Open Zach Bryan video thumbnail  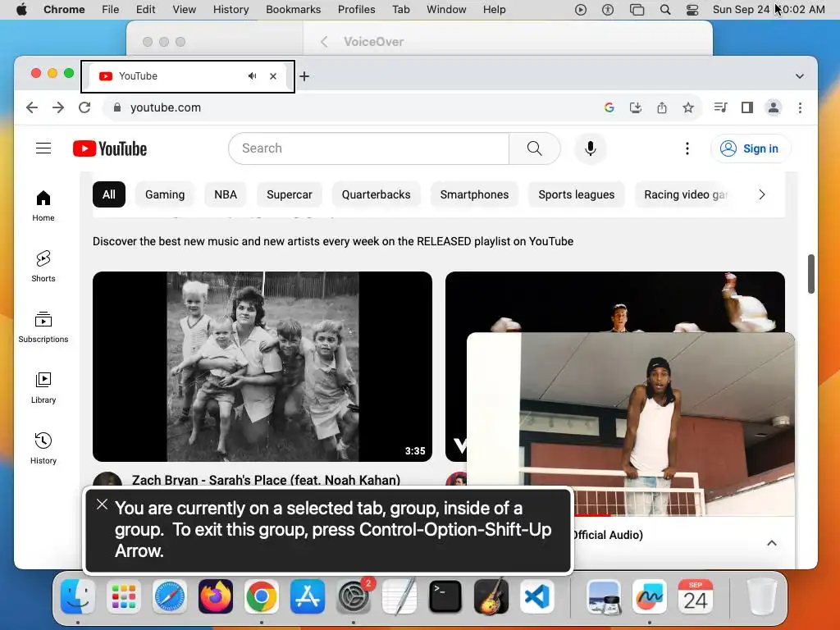pyautogui.click(x=262, y=367)
